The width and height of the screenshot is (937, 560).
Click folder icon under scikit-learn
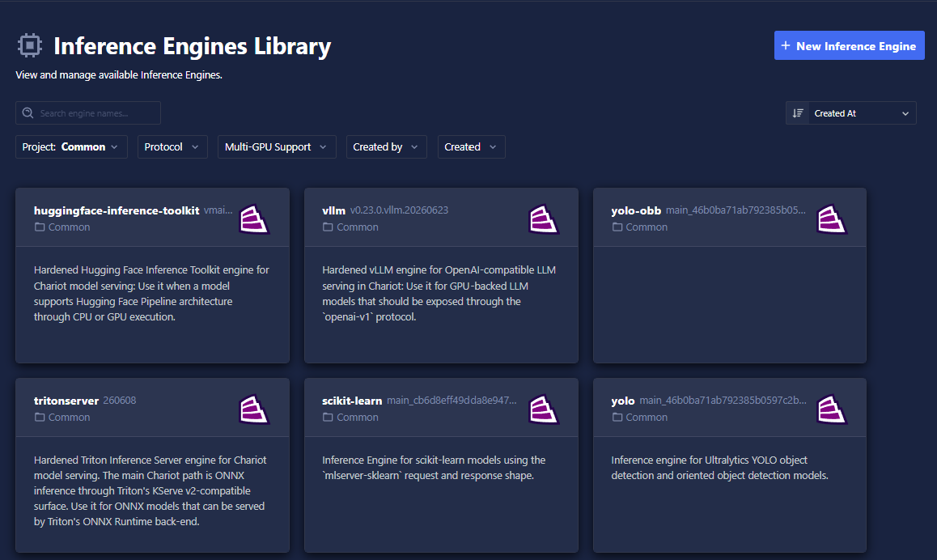click(328, 417)
